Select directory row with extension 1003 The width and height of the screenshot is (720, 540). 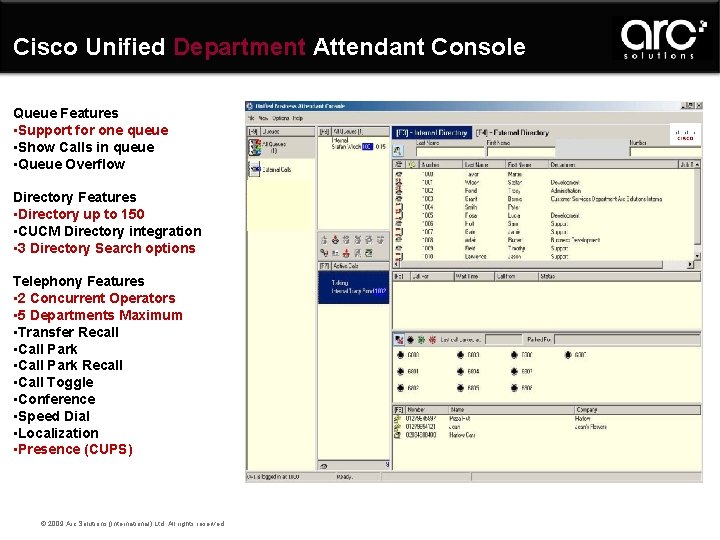[544, 199]
